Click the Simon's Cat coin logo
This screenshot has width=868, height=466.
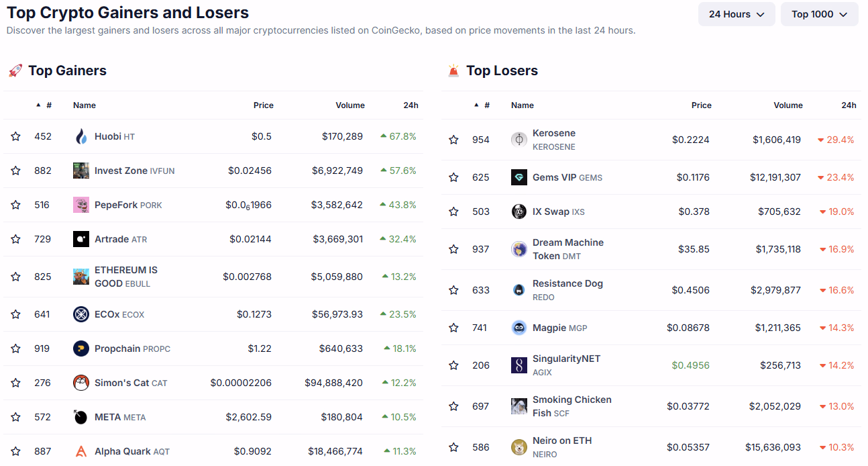click(80, 382)
